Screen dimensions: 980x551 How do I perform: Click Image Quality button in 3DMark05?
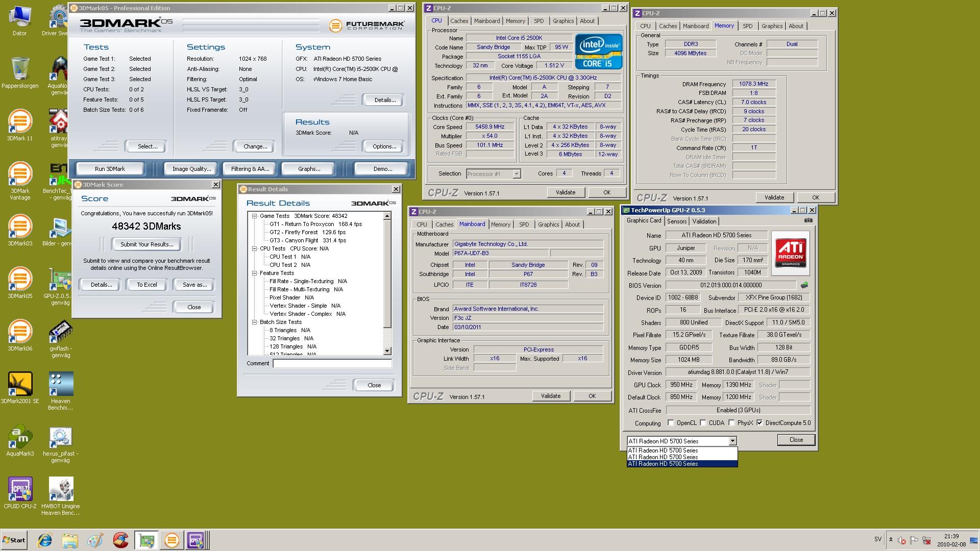click(x=191, y=169)
